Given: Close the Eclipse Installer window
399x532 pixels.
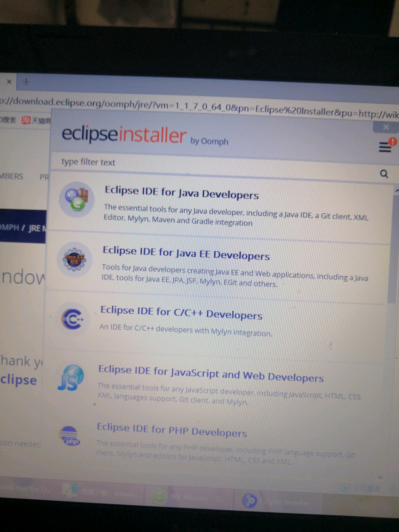Looking at the screenshot, I should pos(386,127).
